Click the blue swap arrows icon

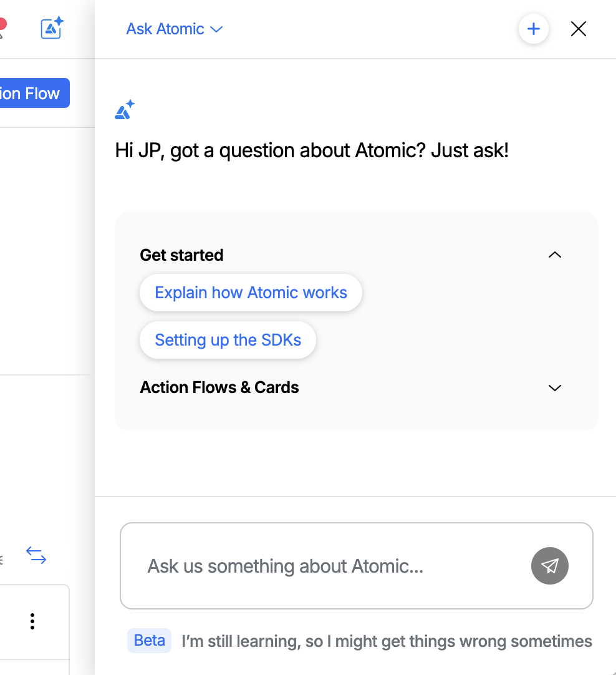point(36,556)
